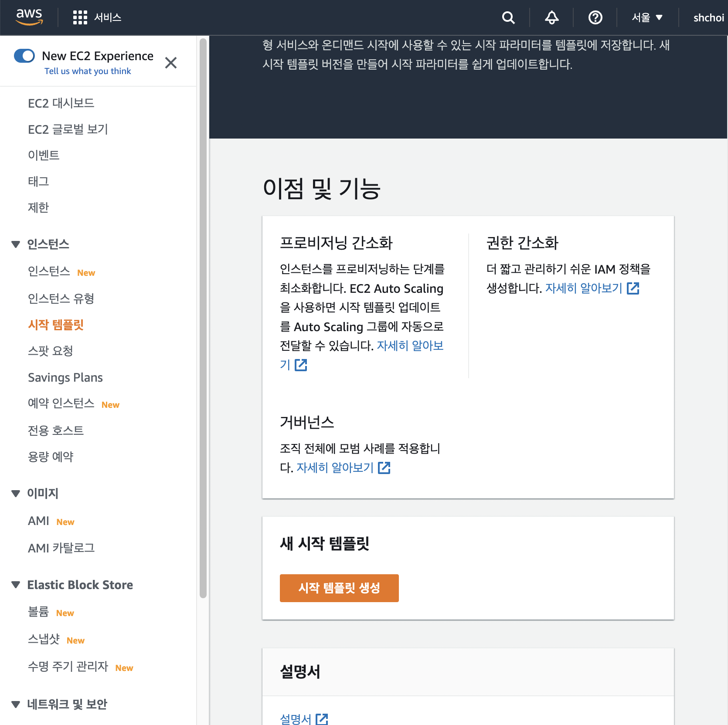728x725 pixels.
Task: Open the 설명서 documentation link
Action: (296, 718)
